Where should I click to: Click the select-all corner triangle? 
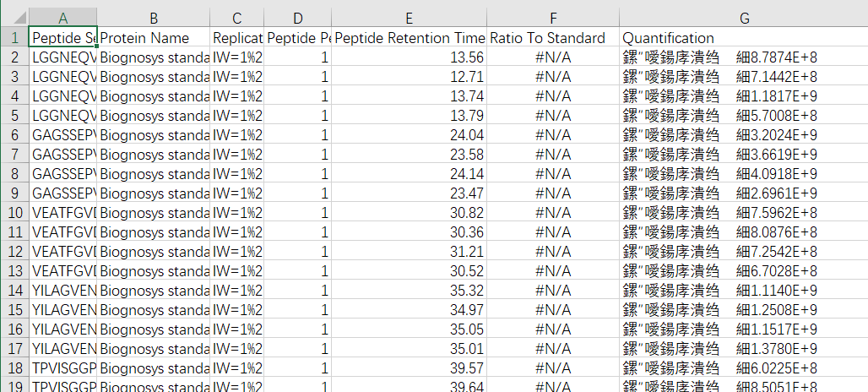(14, 19)
